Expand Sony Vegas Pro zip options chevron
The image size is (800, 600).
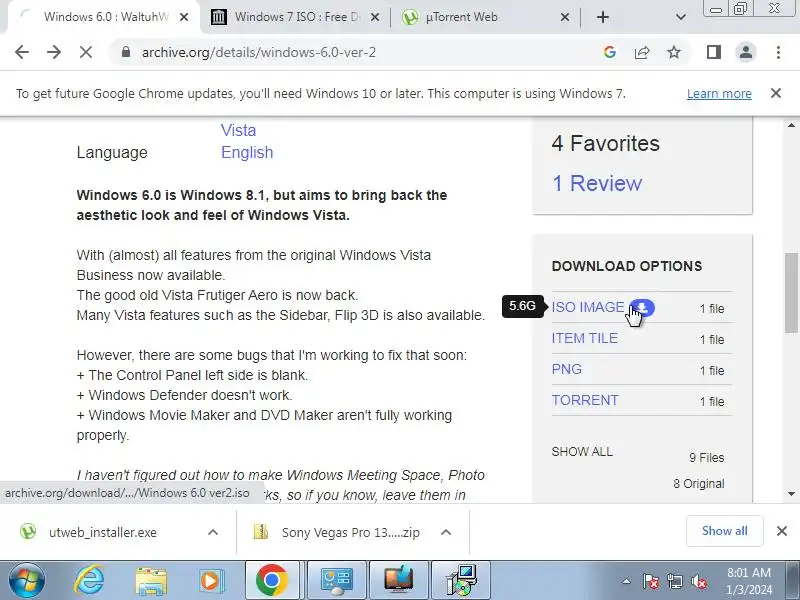pyautogui.click(x=445, y=533)
